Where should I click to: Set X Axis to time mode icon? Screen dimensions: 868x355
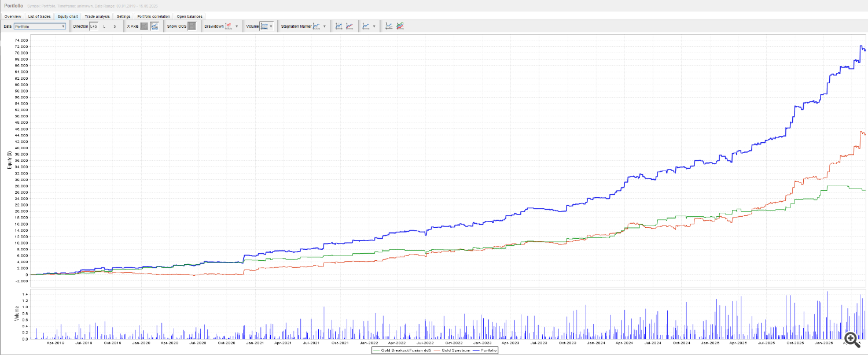point(155,26)
